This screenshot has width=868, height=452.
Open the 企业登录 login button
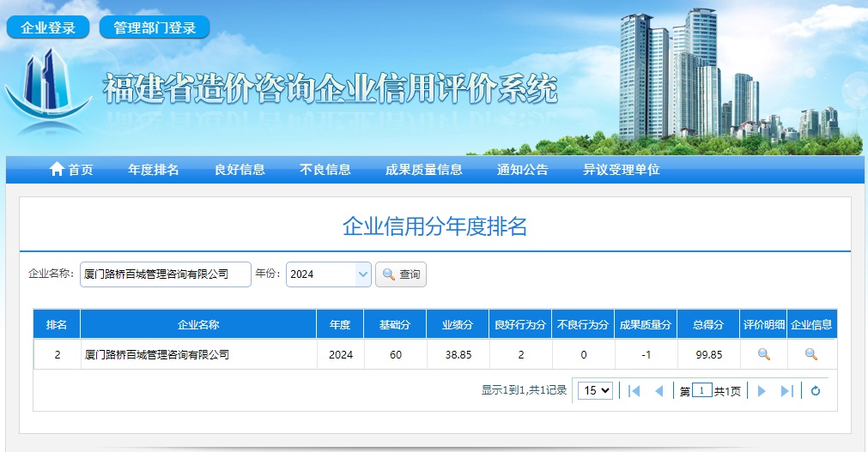point(48,27)
